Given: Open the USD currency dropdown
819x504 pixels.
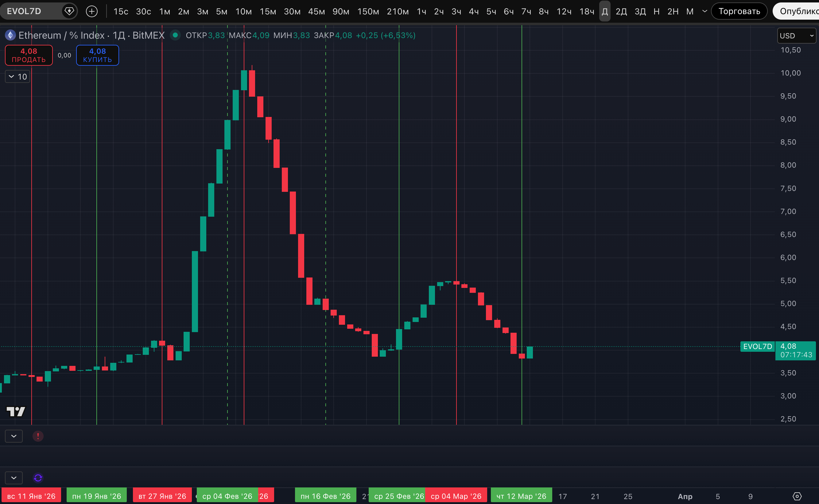Looking at the screenshot, I should pyautogui.click(x=796, y=36).
